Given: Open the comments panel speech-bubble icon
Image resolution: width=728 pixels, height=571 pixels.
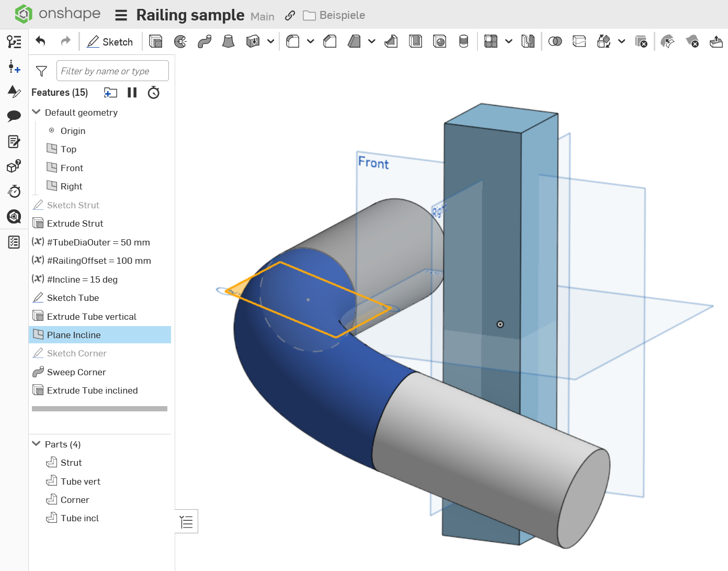Looking at the screenshot, I should pos(14,116).
